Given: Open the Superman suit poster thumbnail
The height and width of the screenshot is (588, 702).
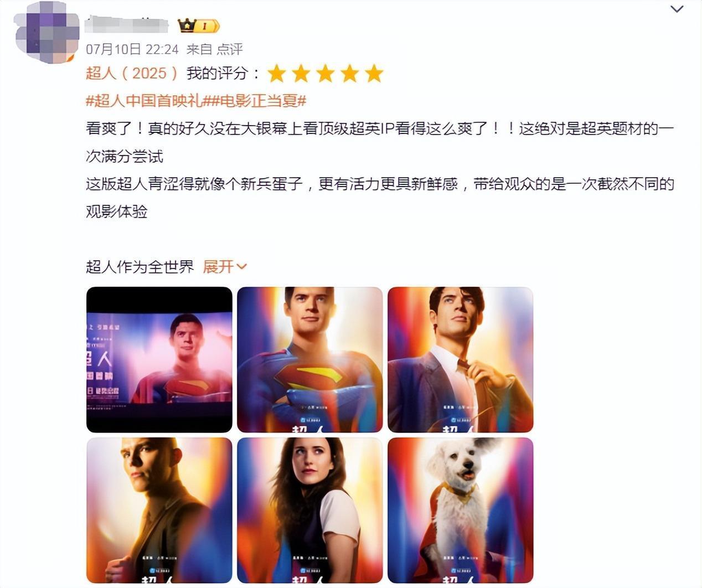Looking at the screenshot, I should pyautogui.click(x=310, y=360).
